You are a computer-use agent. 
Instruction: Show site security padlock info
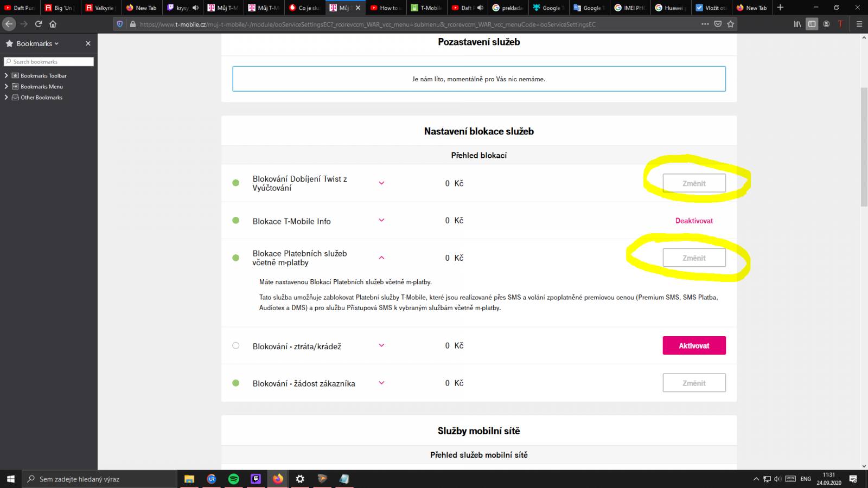132,24
